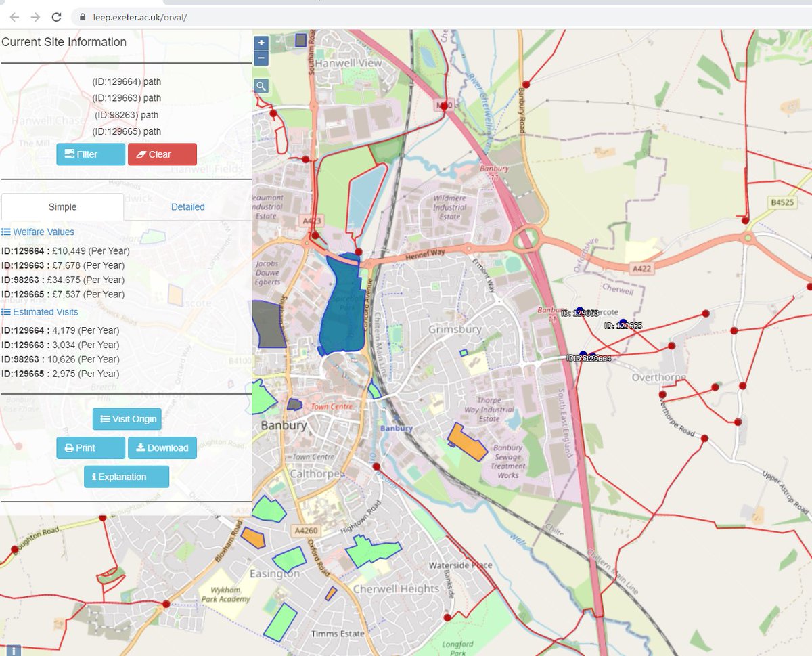This screenshot has height=656, width=812.
Task: Click estimated visits 10,626 for ID:98263
Action: (62, 359)
